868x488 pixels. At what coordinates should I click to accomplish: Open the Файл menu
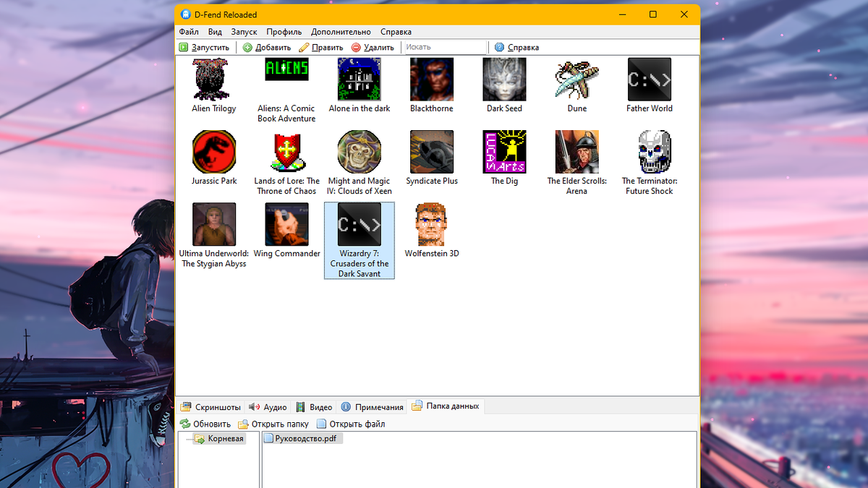point(189,32)
